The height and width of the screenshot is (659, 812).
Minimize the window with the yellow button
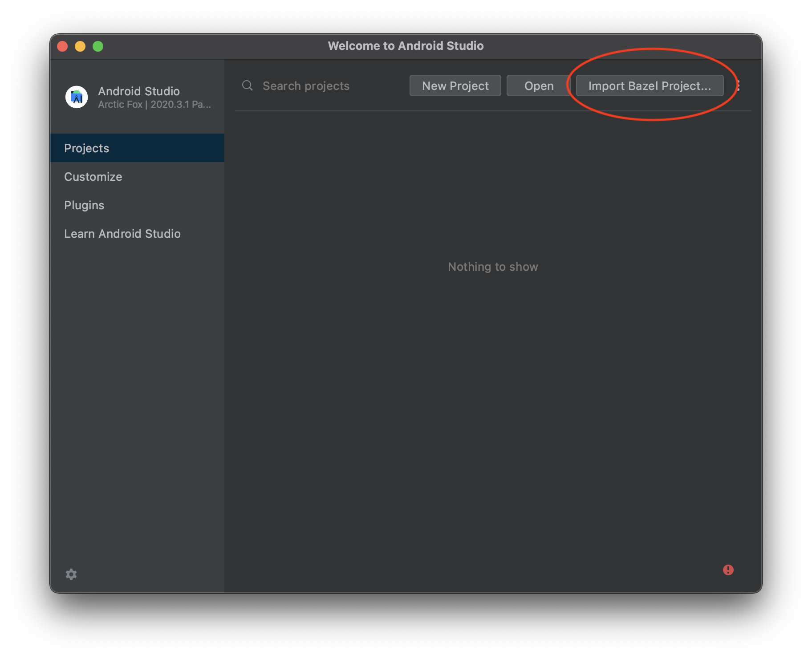(80, 46)
